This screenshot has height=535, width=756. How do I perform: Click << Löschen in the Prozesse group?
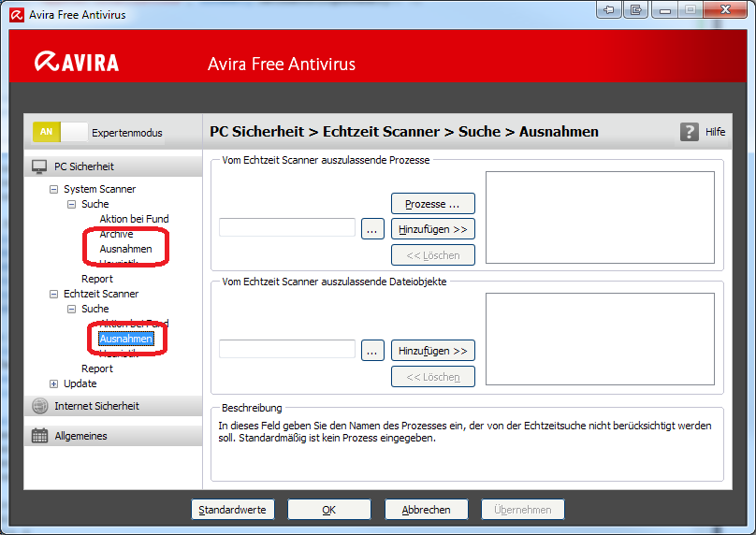[433, 255]
